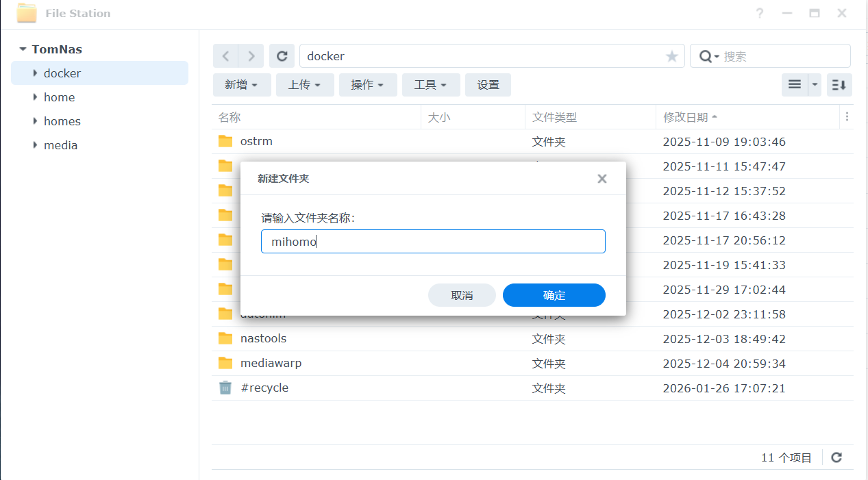Viewport: 868px width, 480px height.
Task: Open column options three-dot menu
Action: (x=847, y=117)
